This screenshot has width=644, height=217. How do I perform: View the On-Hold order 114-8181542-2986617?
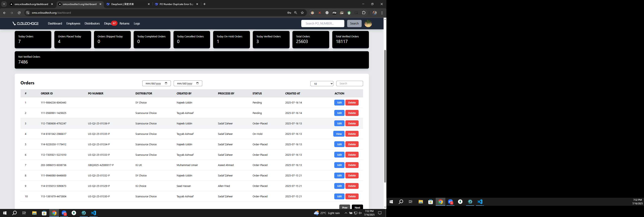(x=339, y=134)
